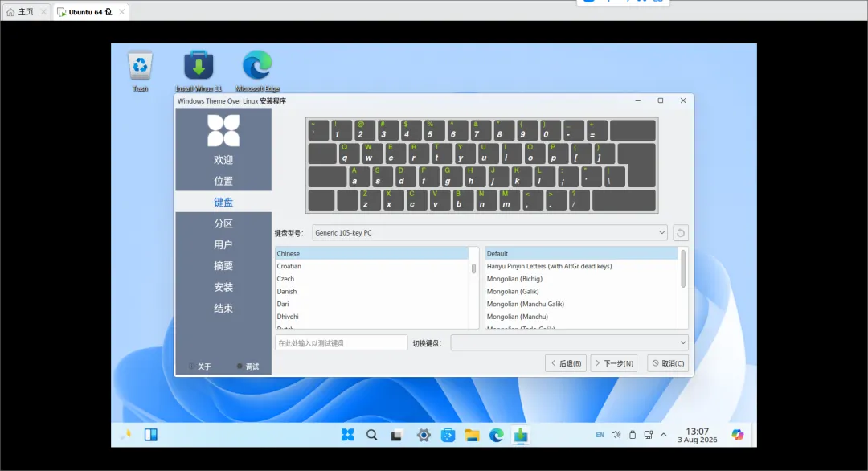Click the 'a' key on keyboard preview
The height and width of the screenshot is (471, 868).
point(359,177)
